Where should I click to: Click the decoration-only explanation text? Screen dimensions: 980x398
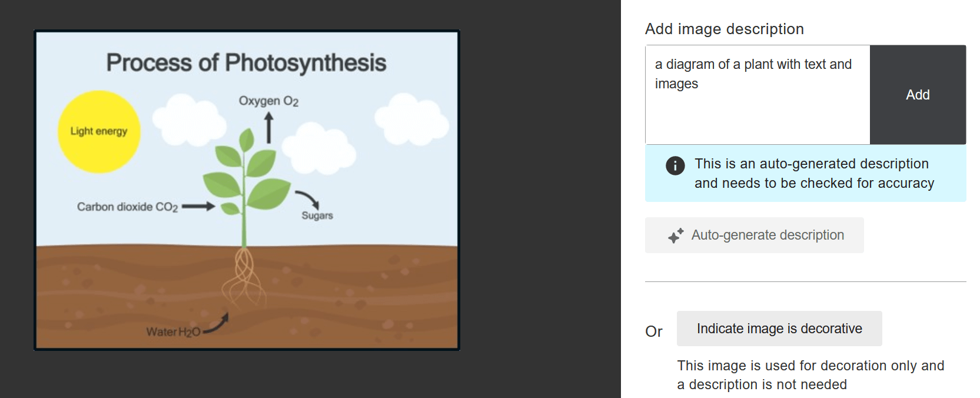(810, 375)
